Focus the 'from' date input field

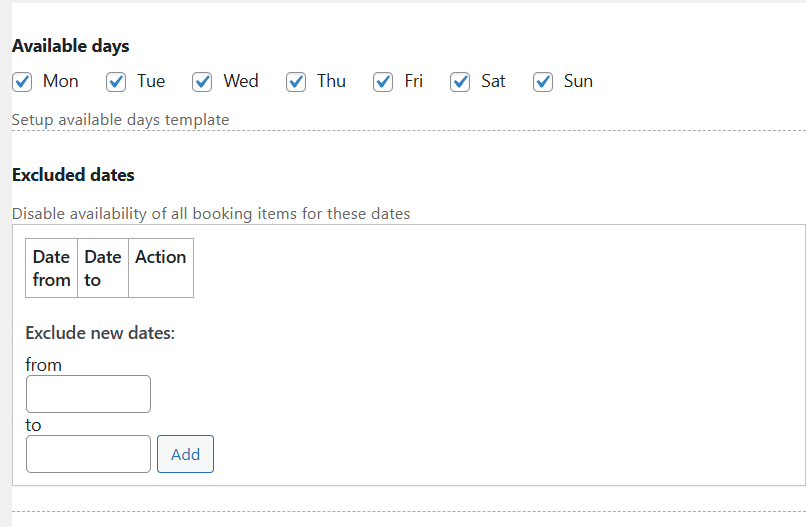(x=88, y=394)
